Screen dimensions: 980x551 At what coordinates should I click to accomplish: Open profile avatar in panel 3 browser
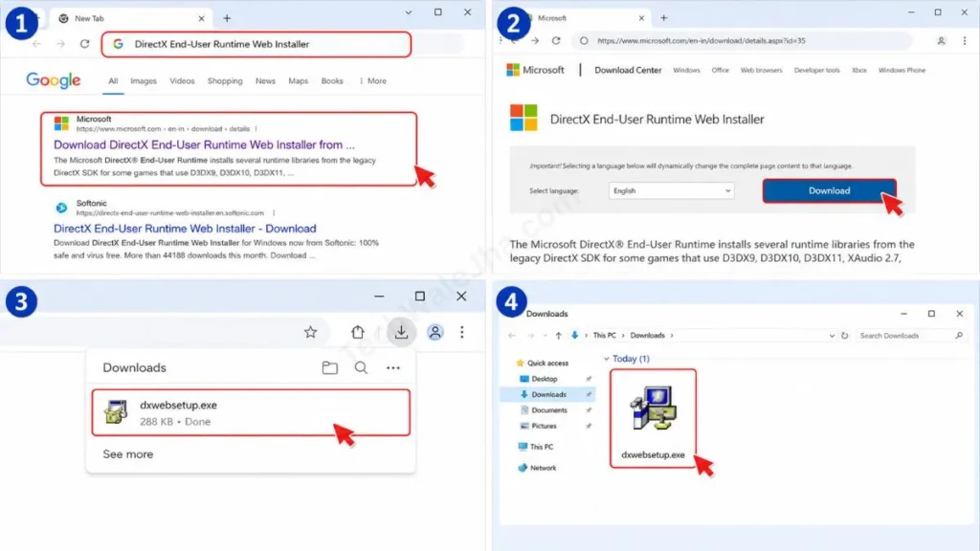435,332
